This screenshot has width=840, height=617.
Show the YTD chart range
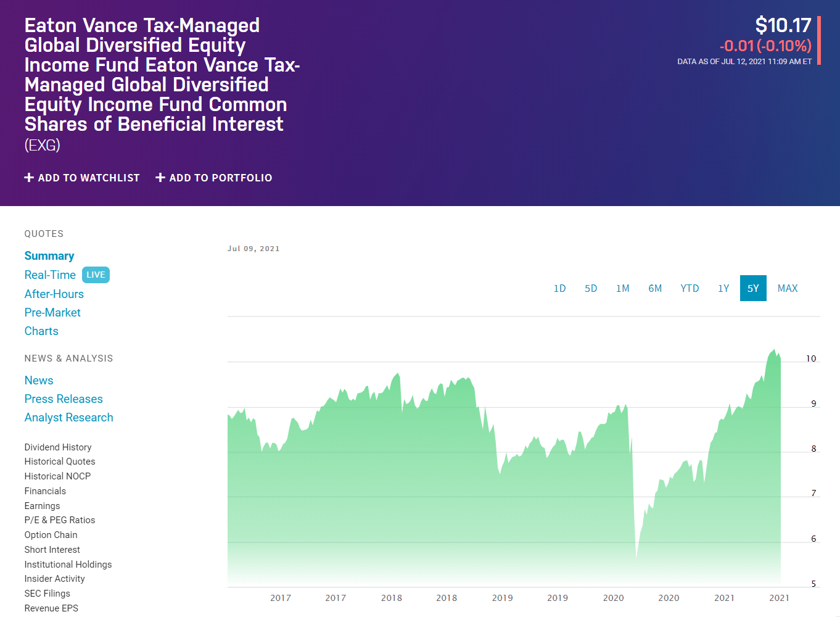pos(690,288)
